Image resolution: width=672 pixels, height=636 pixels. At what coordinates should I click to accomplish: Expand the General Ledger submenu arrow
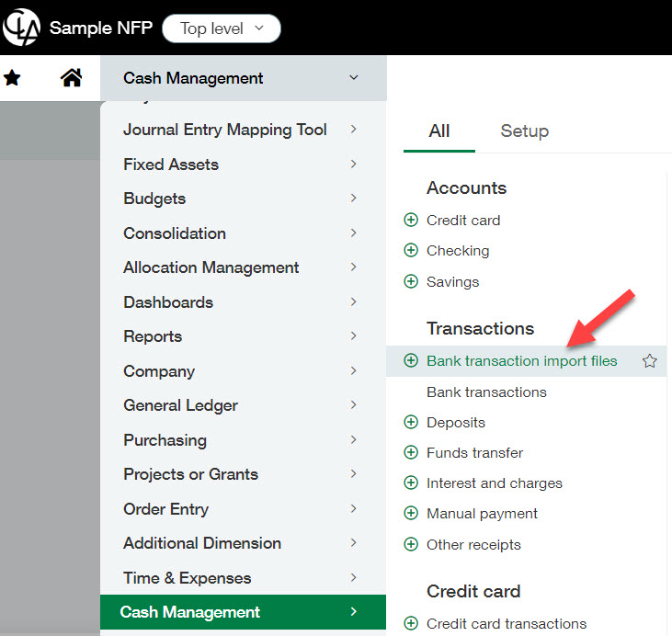[354, 405]
